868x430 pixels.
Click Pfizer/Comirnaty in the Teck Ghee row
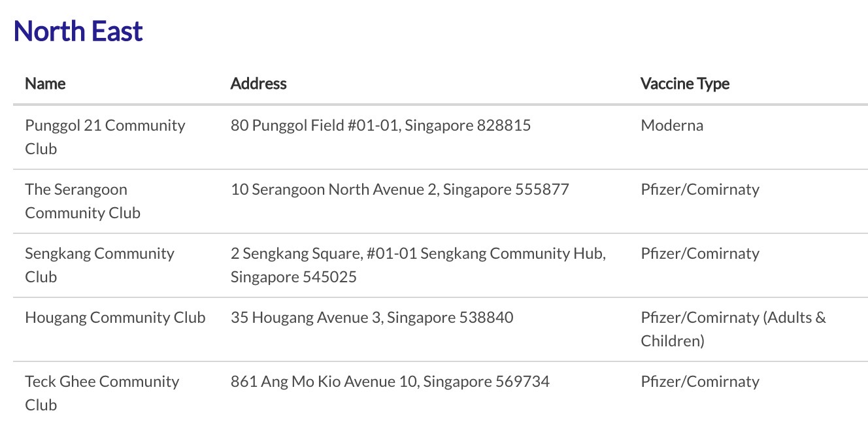[x=700, y=382]
